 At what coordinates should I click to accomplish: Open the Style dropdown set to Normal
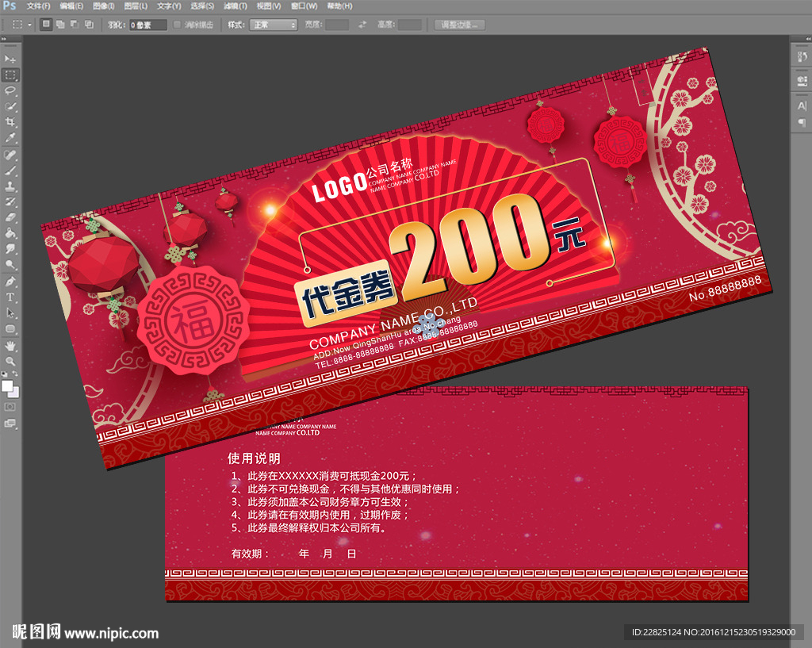coord(274,25)
